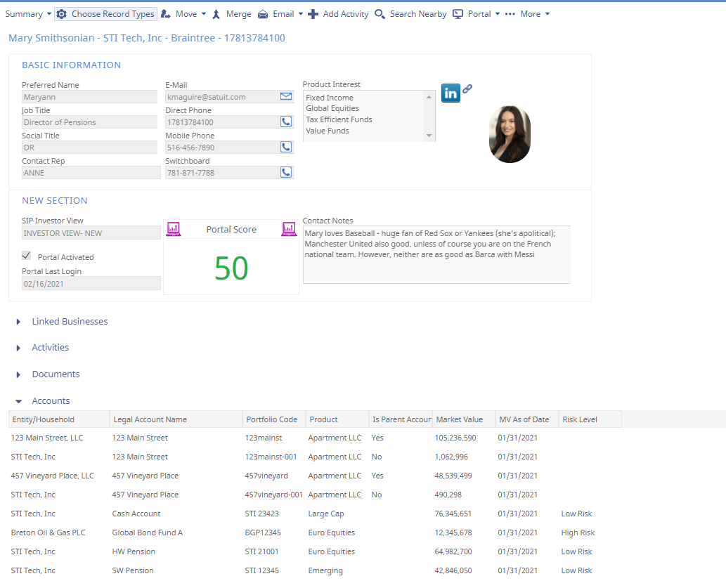This screenshot has height=588, width=726.
Task: Expand the Documents section
Action: pyautogui.click(x=18, y=374)
